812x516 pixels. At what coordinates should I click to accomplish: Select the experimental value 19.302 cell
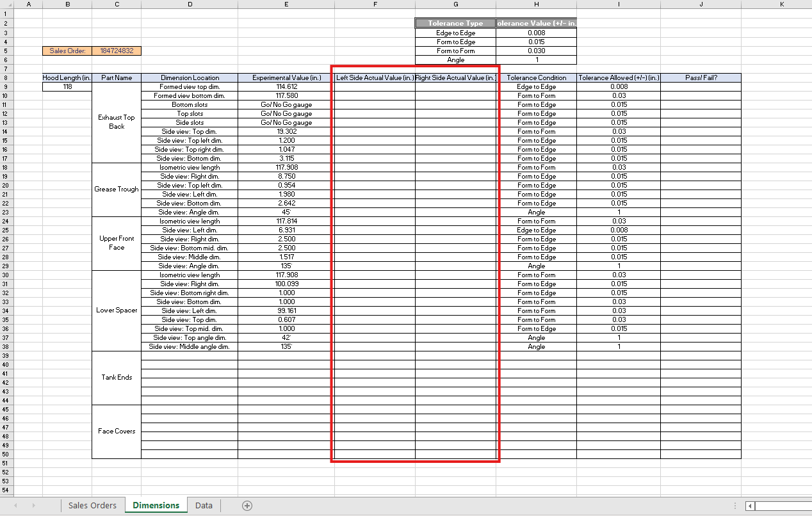pos(286,131)
